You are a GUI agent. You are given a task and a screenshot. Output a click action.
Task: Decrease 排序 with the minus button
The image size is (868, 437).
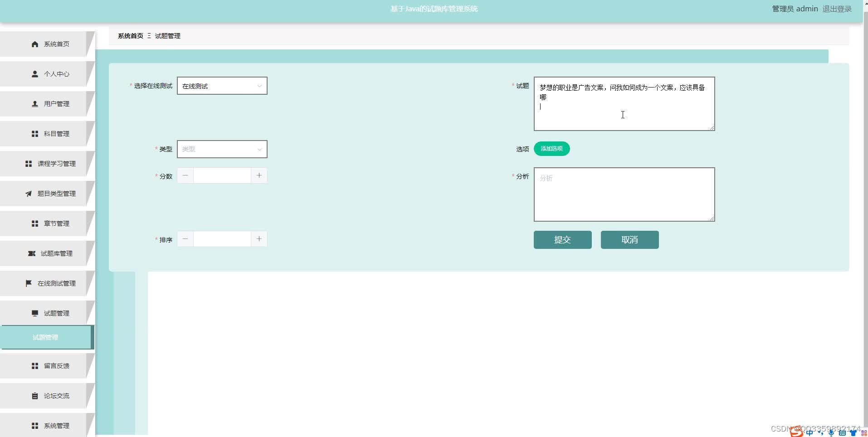click(x=185, y=239)
